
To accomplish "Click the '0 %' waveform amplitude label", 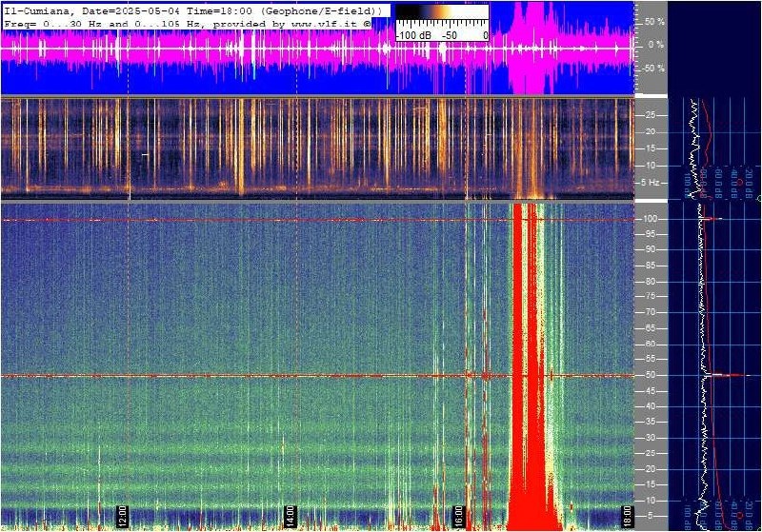I will pos(655,45).
